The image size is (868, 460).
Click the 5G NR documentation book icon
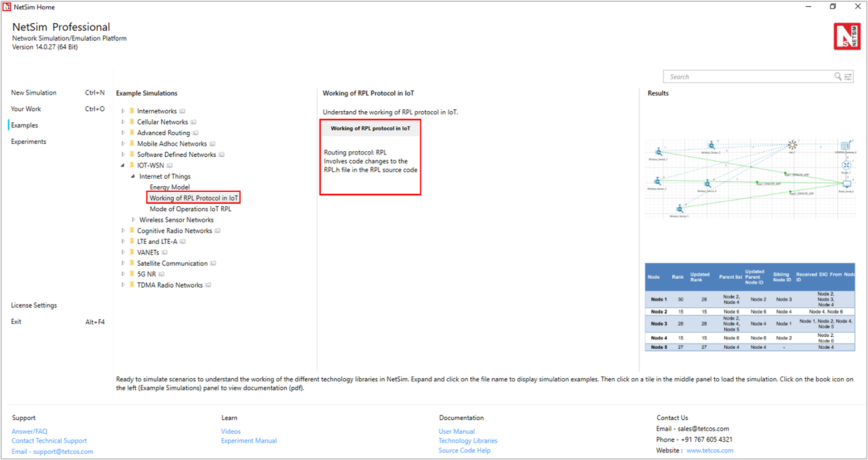pyautogui.click(x=161, y=274)
